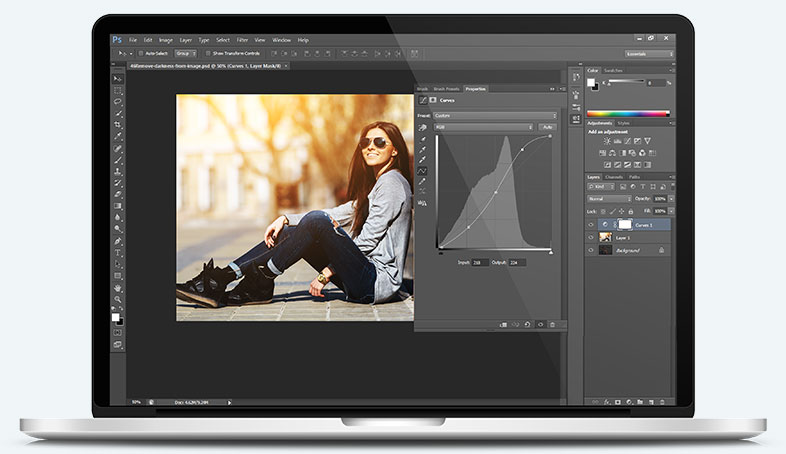
Task: Open the File menu
Action: coord(133,40)
